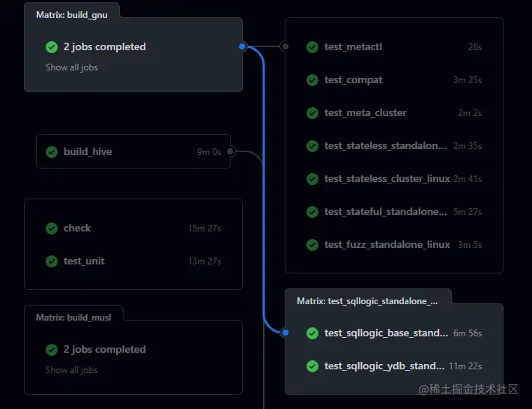
Task: Click the 13m 27s duration of test_unit
Action: (205, 261)
